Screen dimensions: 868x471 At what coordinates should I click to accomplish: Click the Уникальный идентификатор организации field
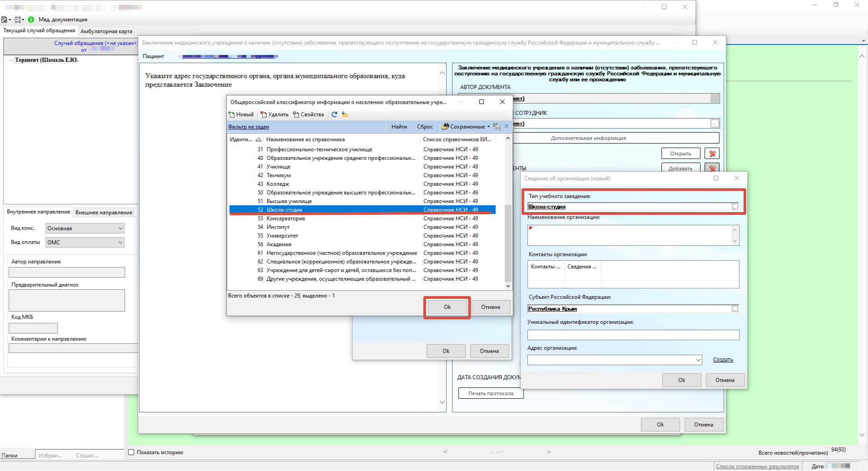633,335
